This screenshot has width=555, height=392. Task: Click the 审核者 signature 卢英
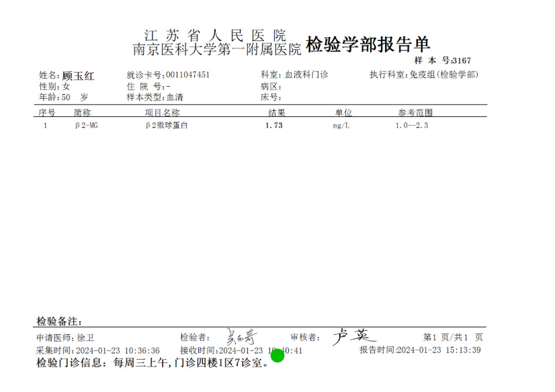pos(354,336)
